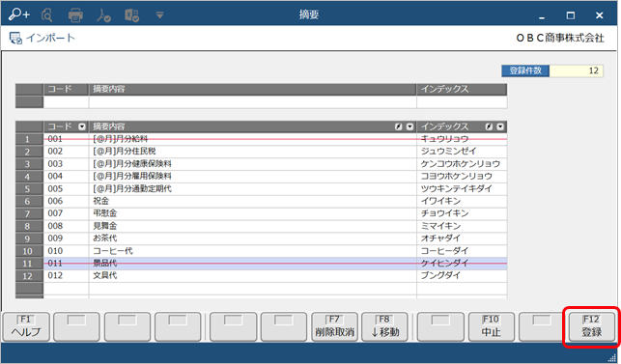The width and height of the screenshot is (621, 364).
Task: Select row header number 1
Action: coord(29,139)
